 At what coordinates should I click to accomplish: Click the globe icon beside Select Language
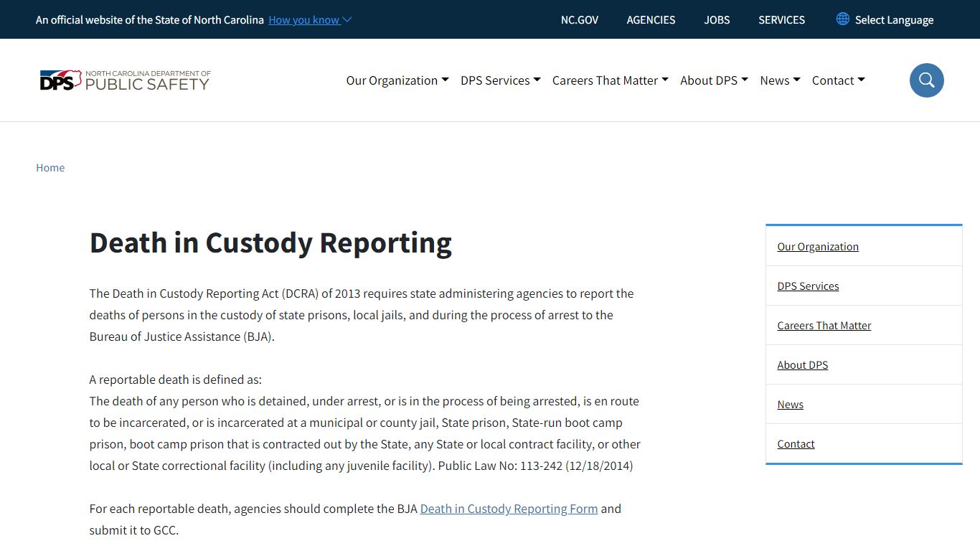tap(843, 19)
